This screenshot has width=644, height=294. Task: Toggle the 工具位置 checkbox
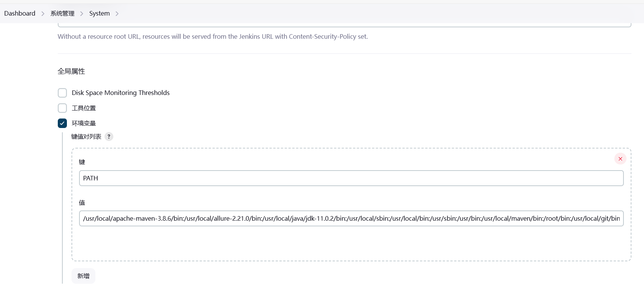point(62,108)
